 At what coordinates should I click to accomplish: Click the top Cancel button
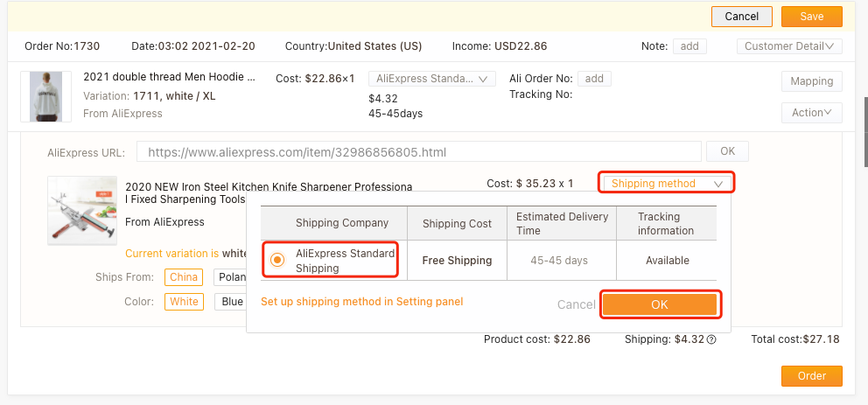click(x=741, y=17)
